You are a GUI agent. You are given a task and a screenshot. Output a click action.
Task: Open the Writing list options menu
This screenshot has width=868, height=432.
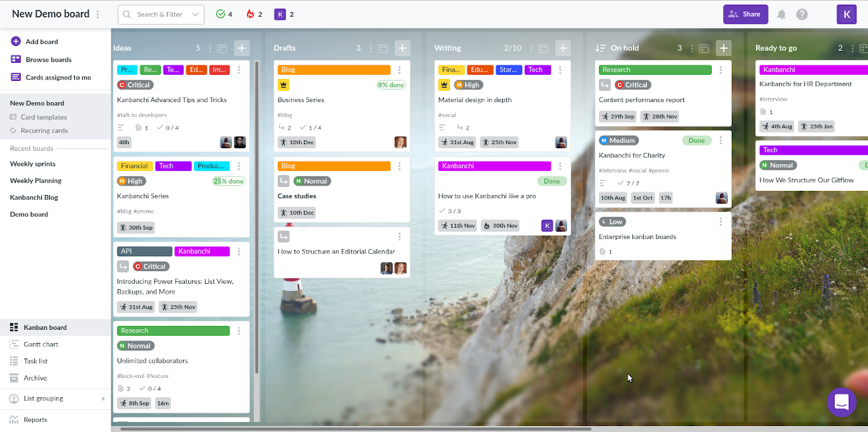pos(531,48)
